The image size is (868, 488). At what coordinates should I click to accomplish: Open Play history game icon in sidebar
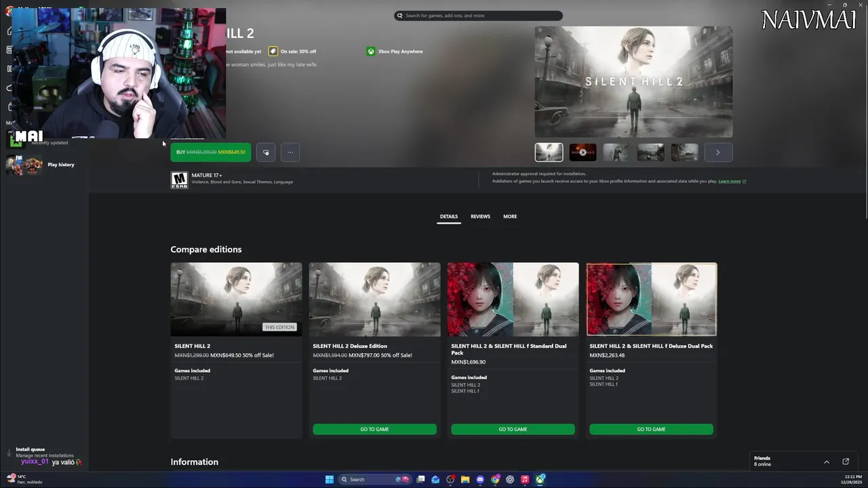[24, 165]
